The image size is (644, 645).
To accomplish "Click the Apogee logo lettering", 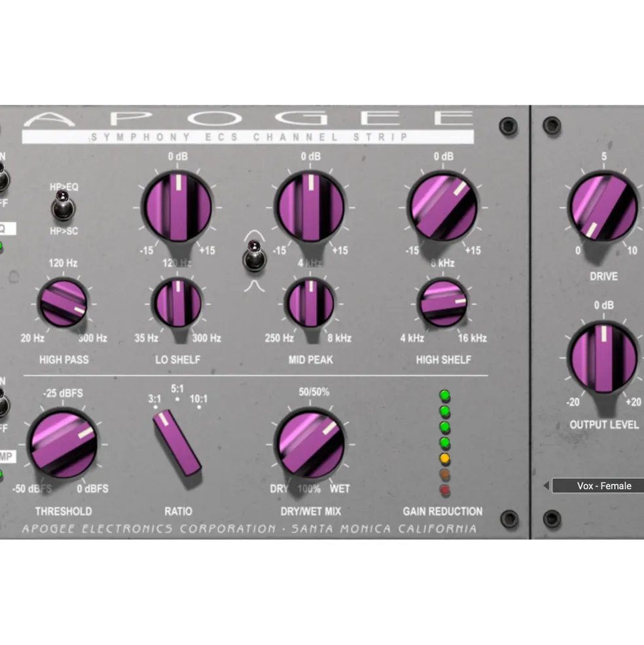I will click(248, 119).
